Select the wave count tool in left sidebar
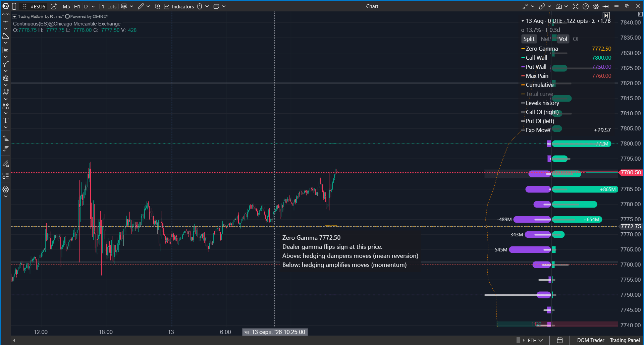 (x=6, y=92)
